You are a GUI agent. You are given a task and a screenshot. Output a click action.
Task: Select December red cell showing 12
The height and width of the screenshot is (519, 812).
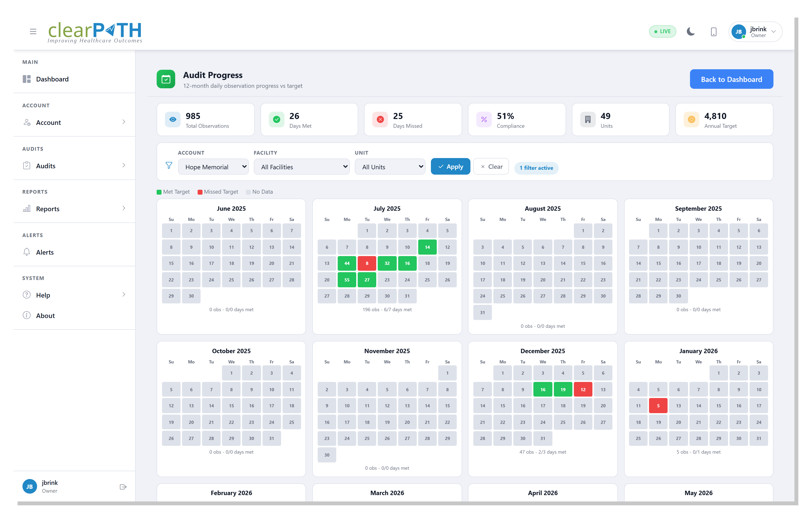[x=583, y=389]
